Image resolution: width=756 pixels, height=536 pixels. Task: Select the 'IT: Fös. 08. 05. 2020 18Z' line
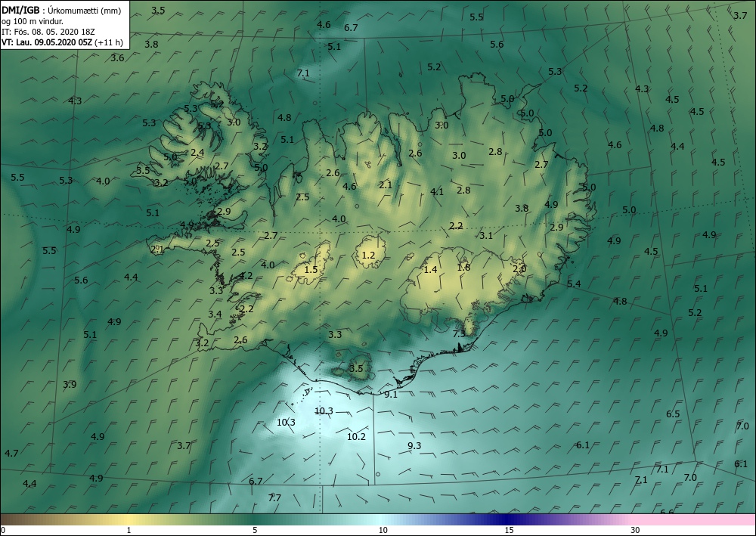tap(48, 32)
